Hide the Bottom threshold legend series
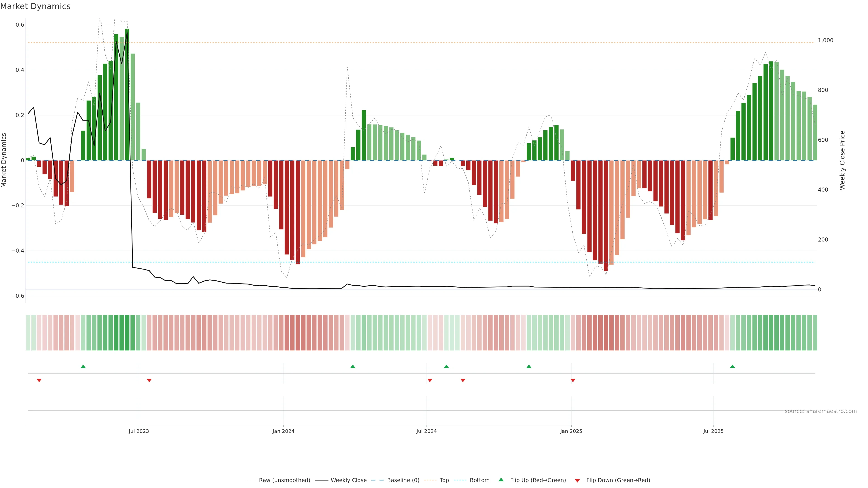 click(x=479, y=480)
